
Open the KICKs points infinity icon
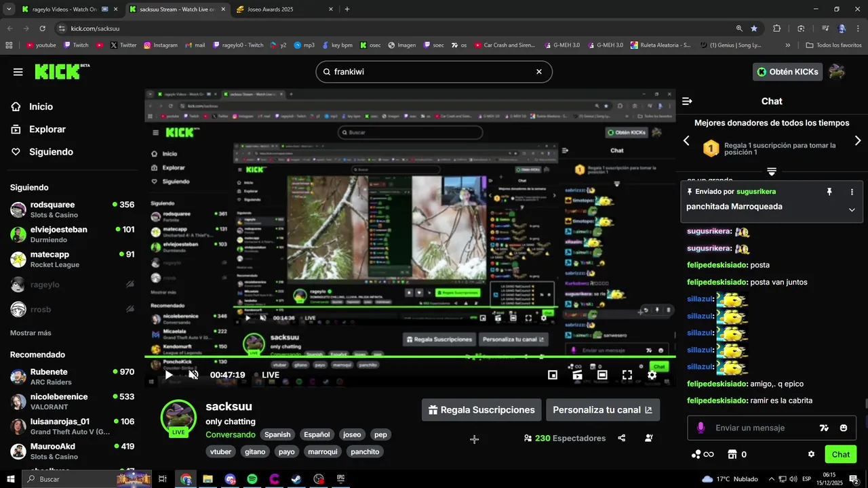(702, 454)
